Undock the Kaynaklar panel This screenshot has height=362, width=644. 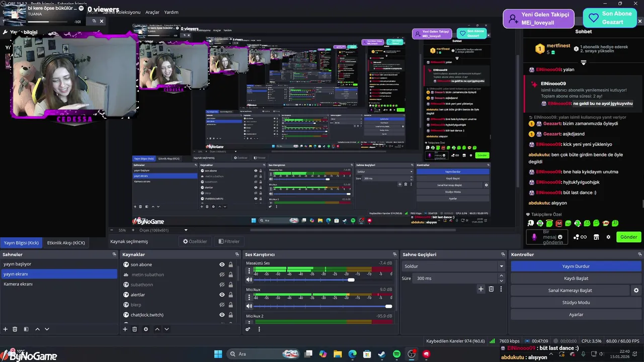point(237,254)
